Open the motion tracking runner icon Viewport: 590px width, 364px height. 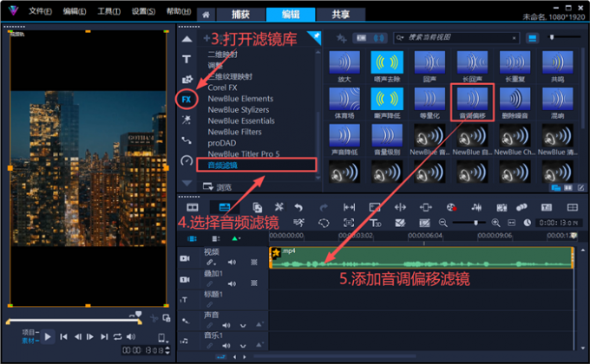point(298,223)
